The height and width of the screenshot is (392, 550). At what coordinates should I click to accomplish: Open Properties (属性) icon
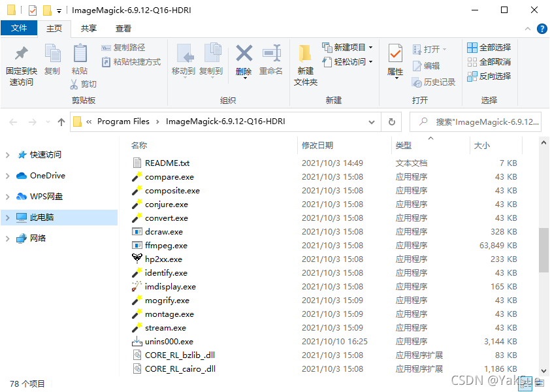coord(395,54)
